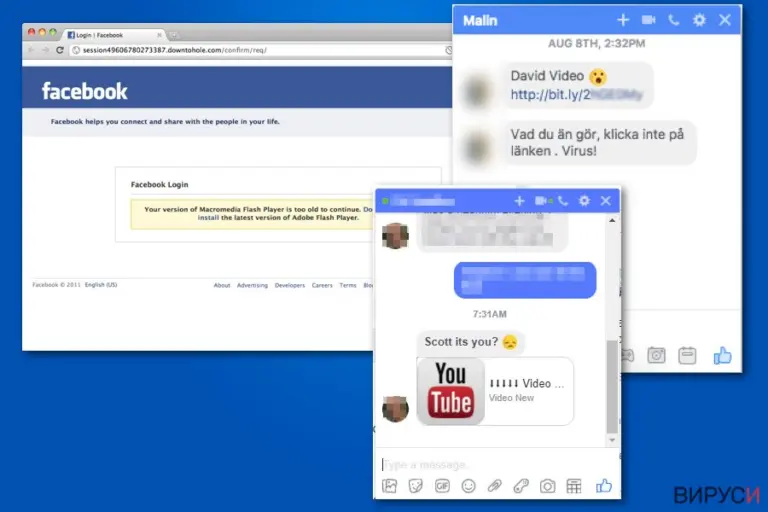The height and width of the screenshot is (512, 768).
Task: Open the About footer link
Action: 222,285
